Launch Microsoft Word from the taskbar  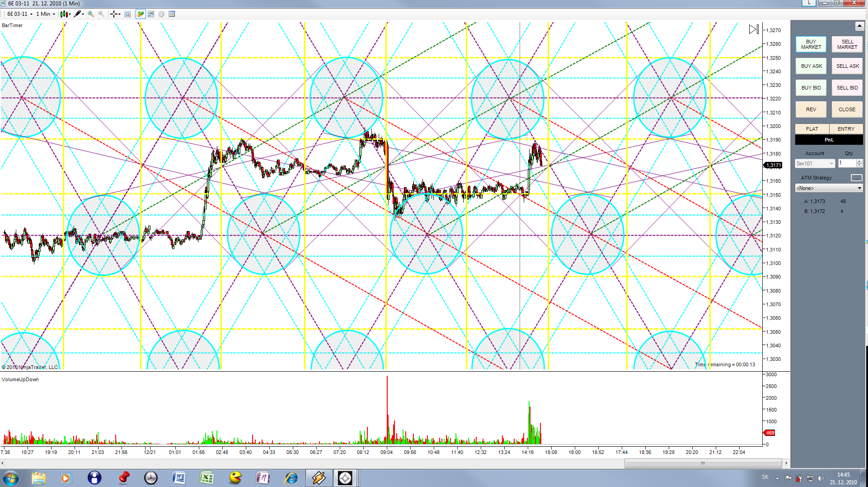[x=179, y=478]
